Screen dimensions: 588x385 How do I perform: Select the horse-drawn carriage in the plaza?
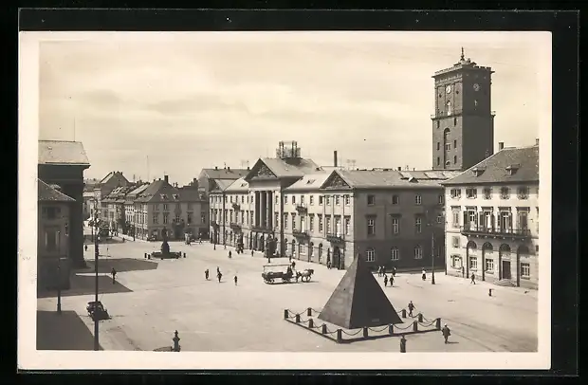coord(286,274)
